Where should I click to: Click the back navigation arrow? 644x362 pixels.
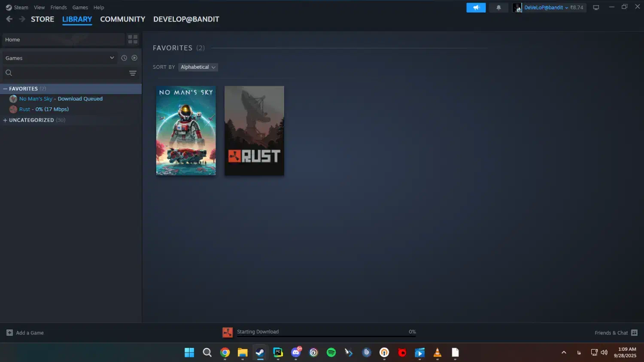(x=9, y=19)
